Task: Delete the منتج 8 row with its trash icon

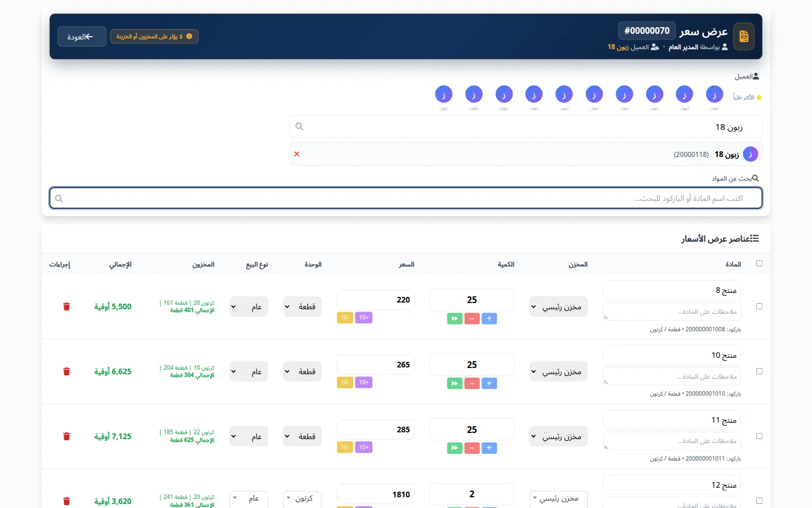Action: click(67, 306)
